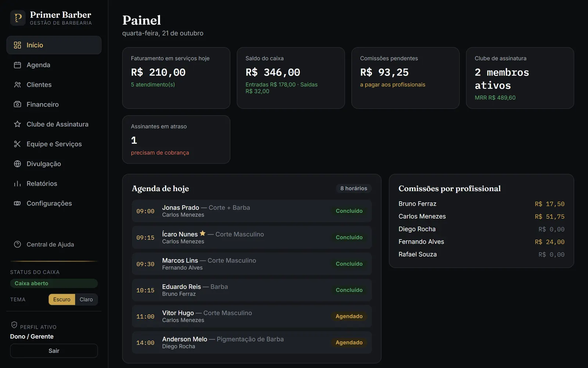Open the 10:15 Eduardo Reis appointment
This screenshot has height=368, width=588.
pos(252,290)
